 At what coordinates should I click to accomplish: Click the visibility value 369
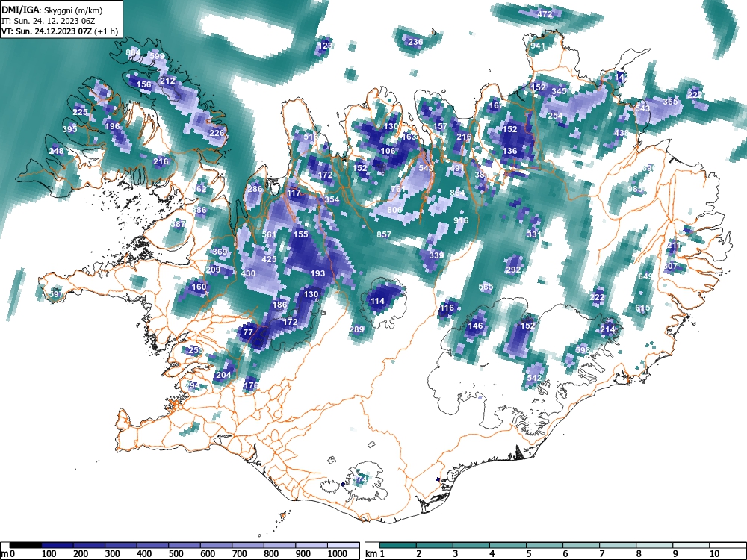220,252
